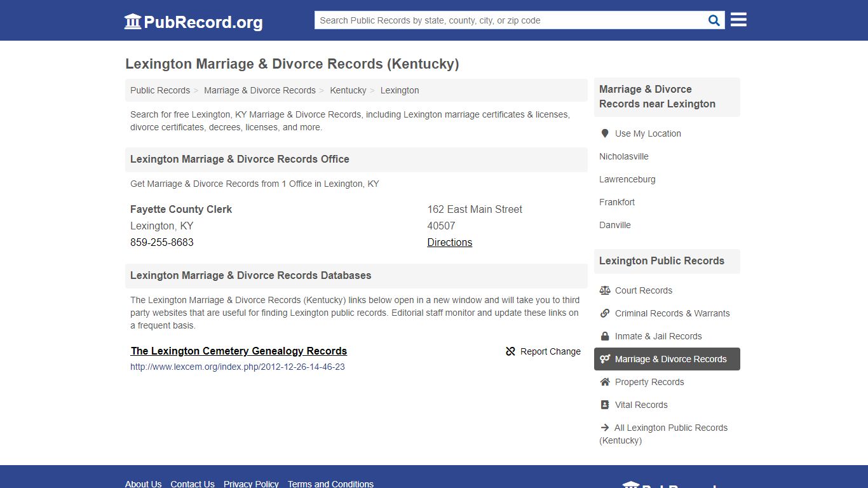Open The Lexington Cemetery Genealogy Records
This screenshot has height=488, width=868.
pos(239,351)
